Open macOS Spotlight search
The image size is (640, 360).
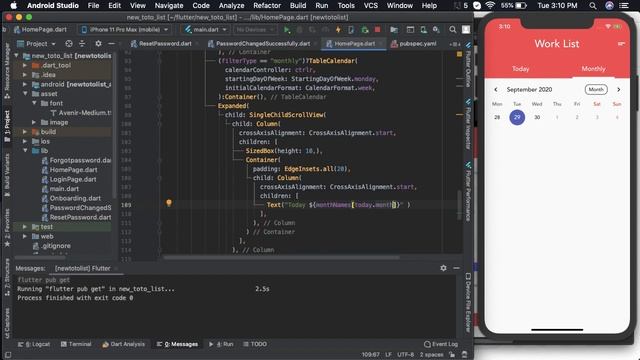[x=593, y=6]
